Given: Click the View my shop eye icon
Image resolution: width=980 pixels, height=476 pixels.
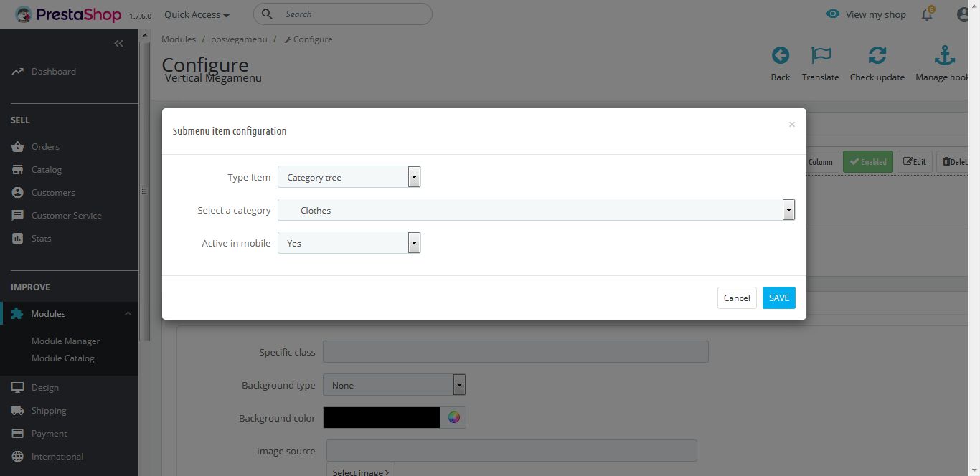Looking at the screenshot, I should click(x=833, y=14).
